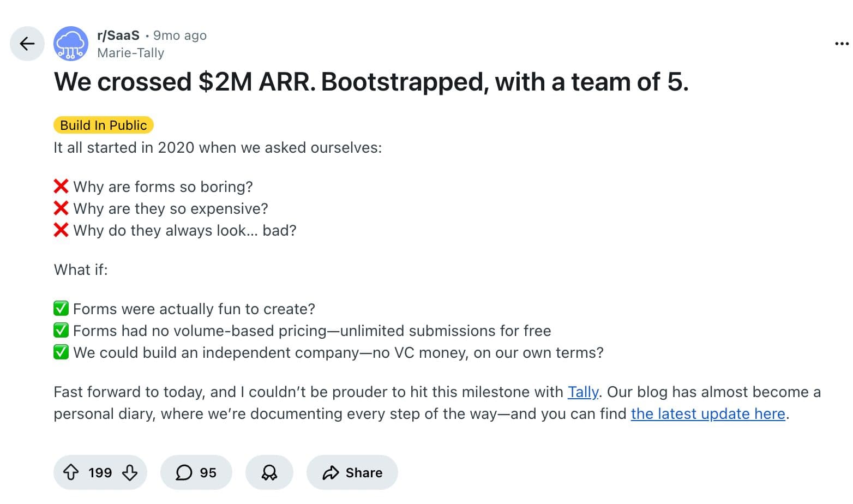Click the green checkmark beside 'Forms were actually fun to create?'

tap(61, 308)
